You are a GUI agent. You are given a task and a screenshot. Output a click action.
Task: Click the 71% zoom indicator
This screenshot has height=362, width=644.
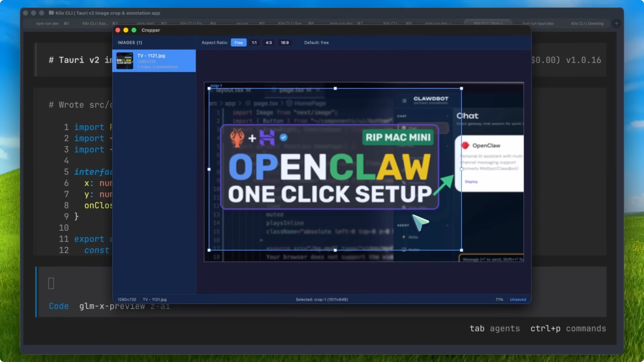[x=499, y=299]
